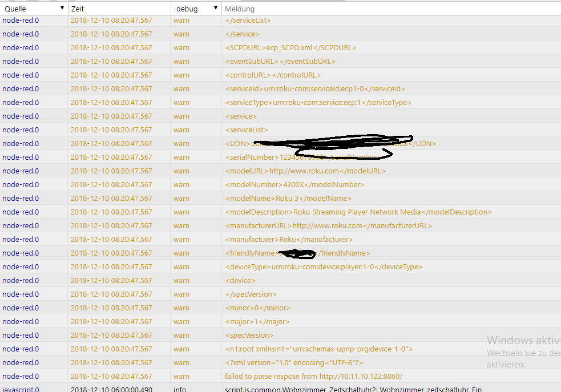The height and width of the screenshot is (392, 561).
Task: Select the <major>1</major> message
Action: (257, 322)
